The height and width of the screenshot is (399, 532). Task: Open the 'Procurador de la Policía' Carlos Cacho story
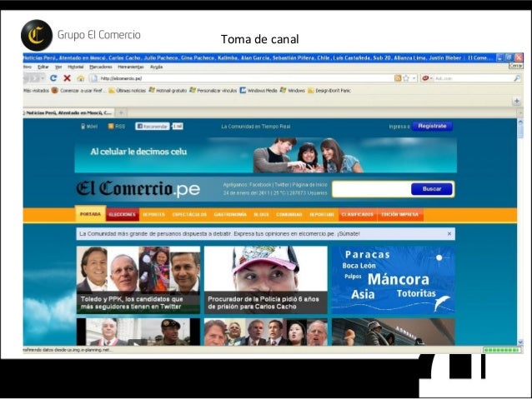pos(266,280)
